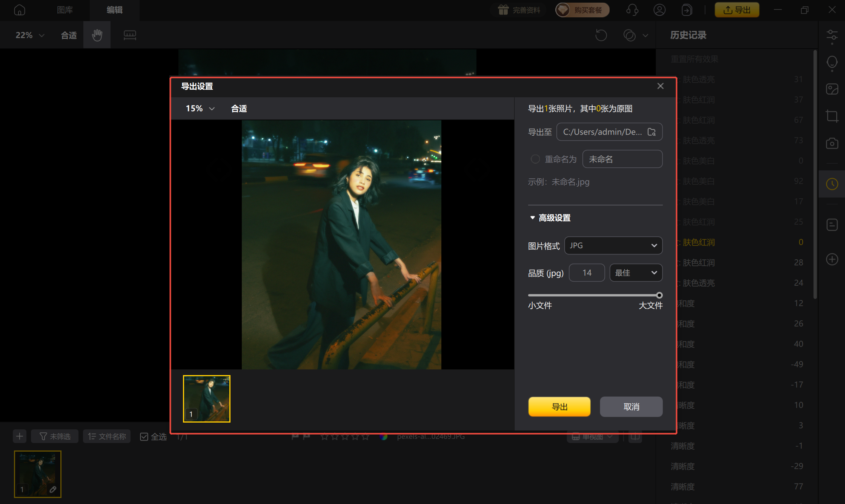Click the file size quality slider handle
Screen dimensions: 845x504
[x=659, y=295]
